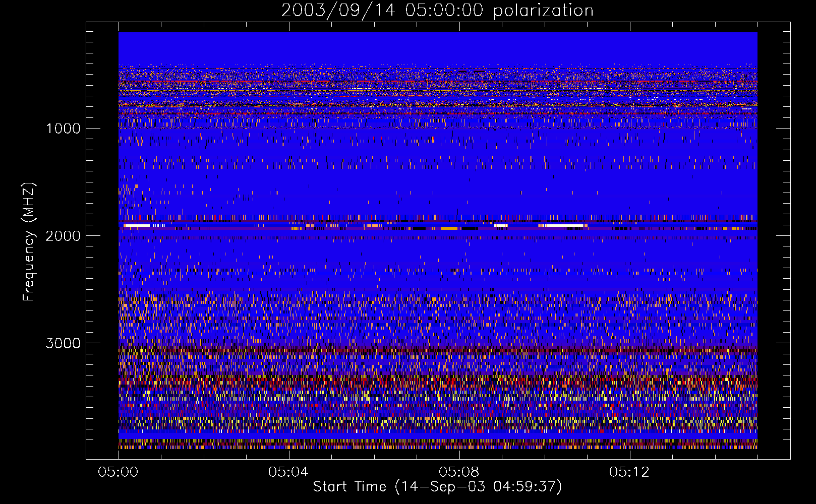Select the 05:12 time tick label
The width and height of the screenshot is (816, 504).
[x=629, y=472]
